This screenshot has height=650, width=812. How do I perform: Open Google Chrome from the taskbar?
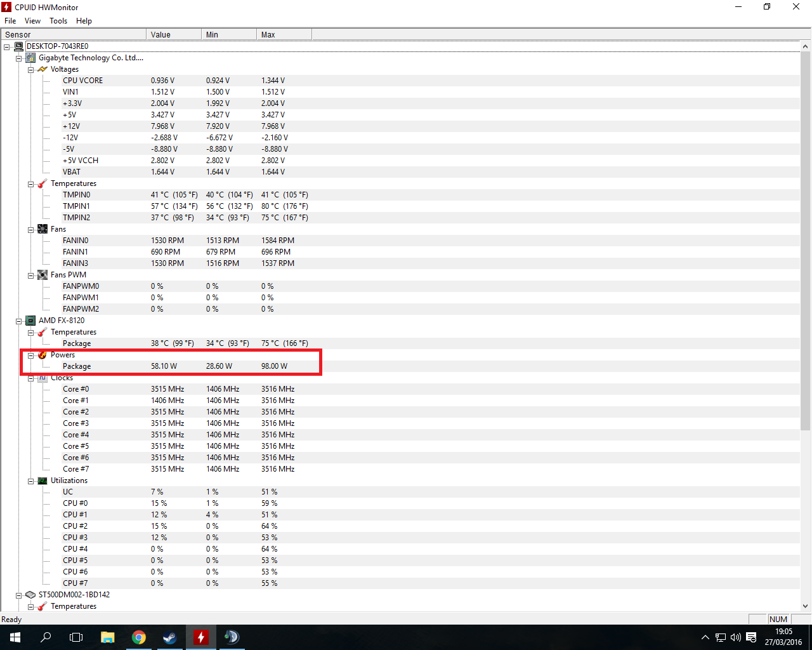(138, 637)
